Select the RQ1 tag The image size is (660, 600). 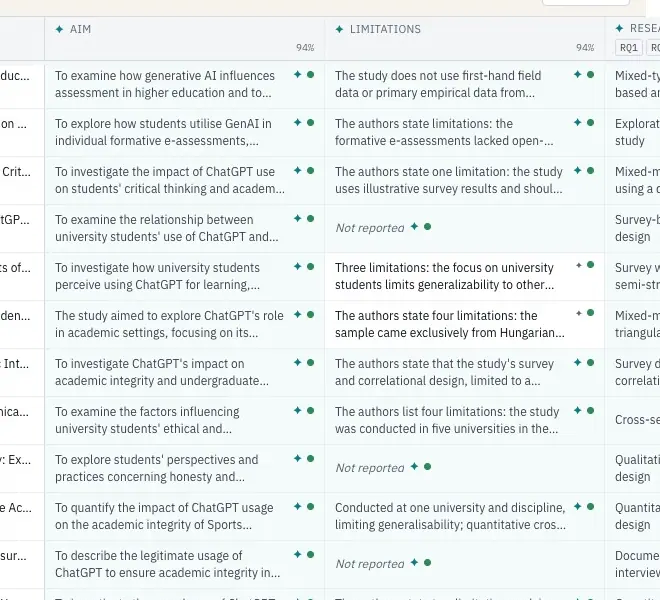(x=628, y=48)
